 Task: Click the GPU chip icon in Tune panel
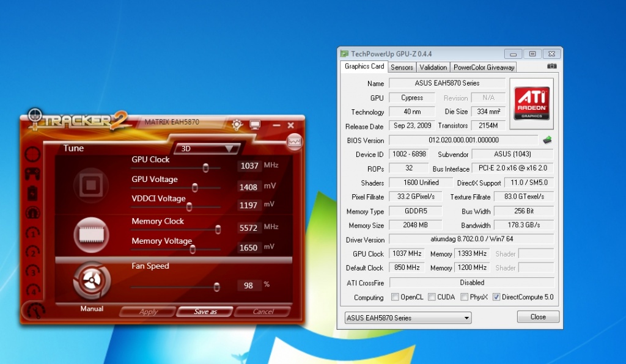pos(91,185)
